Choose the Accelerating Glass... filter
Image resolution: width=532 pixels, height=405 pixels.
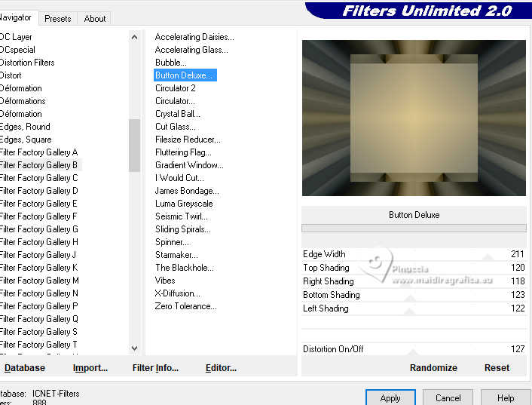(191, 50)
